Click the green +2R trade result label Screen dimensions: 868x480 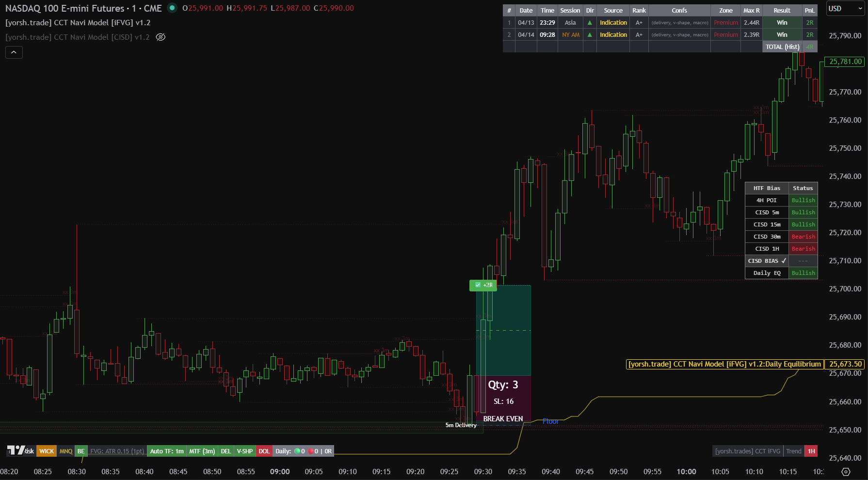point(483,285)
